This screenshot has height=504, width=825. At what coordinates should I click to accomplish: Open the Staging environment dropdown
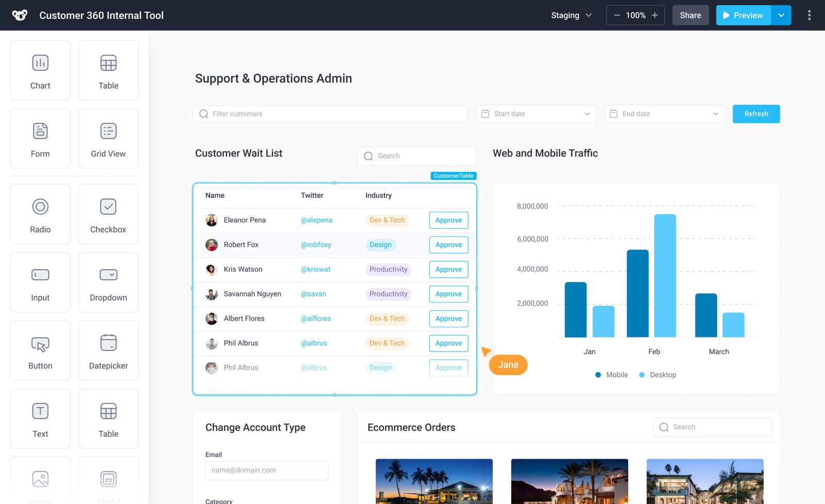pyautogui.click(x=570, y=15)
